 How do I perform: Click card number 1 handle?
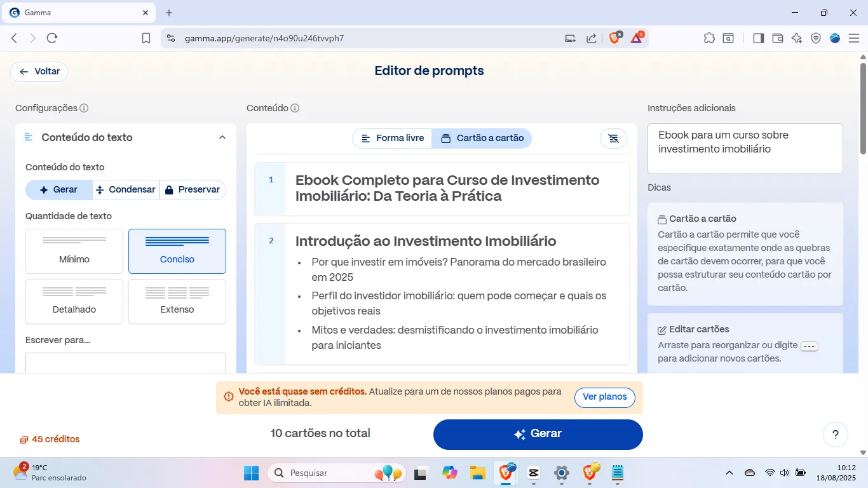point(271,180)
